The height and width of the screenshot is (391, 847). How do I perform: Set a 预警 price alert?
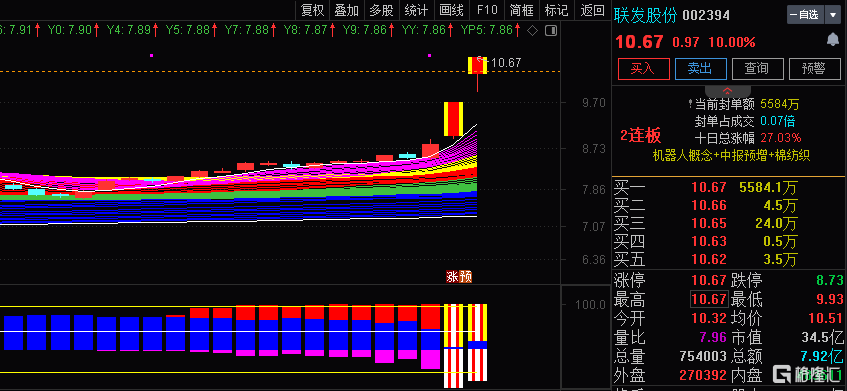[x=814, y=69]
